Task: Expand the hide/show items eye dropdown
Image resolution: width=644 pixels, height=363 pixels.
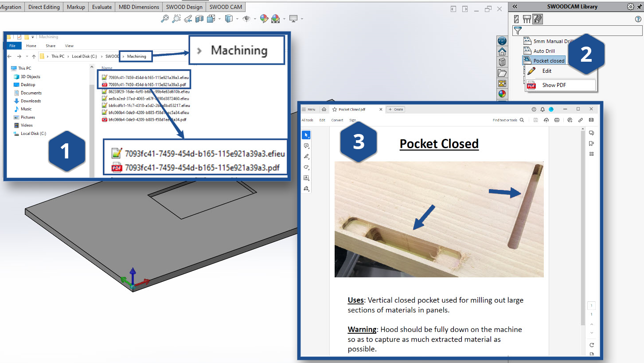Action: pyautogui.click(x=255, y=19)
